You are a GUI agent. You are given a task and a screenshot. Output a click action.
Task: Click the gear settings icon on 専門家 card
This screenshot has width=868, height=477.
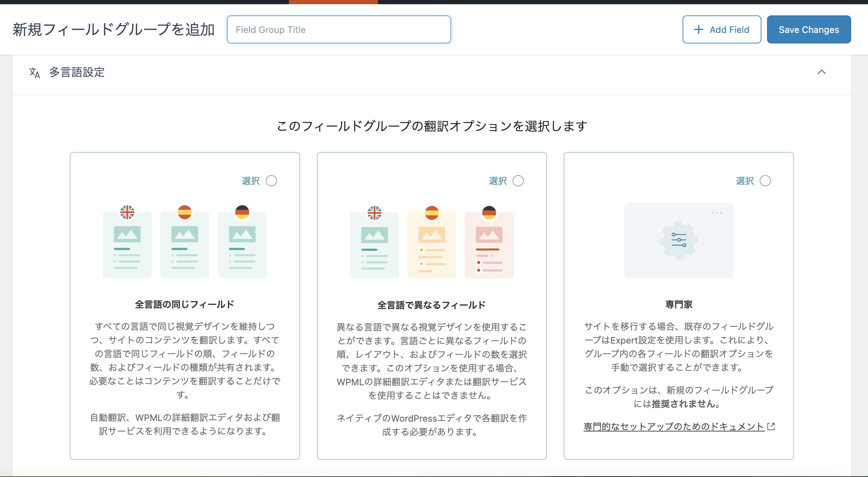(679, 240)
